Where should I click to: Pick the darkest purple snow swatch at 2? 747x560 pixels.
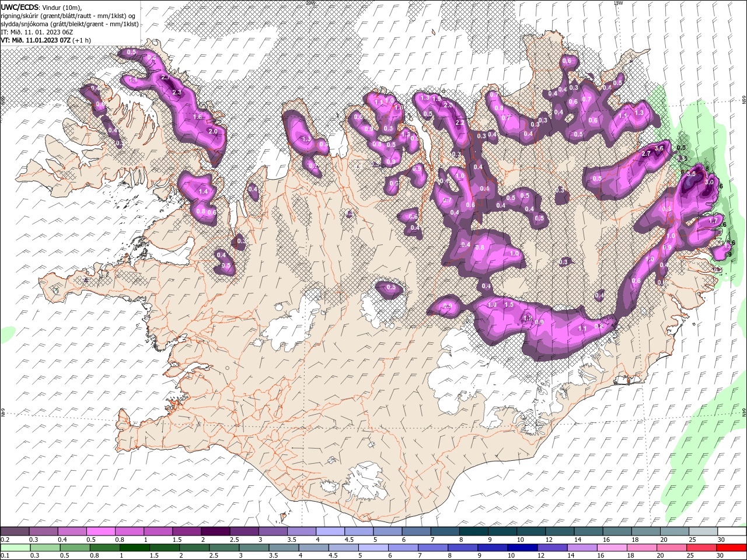[215, 531]
